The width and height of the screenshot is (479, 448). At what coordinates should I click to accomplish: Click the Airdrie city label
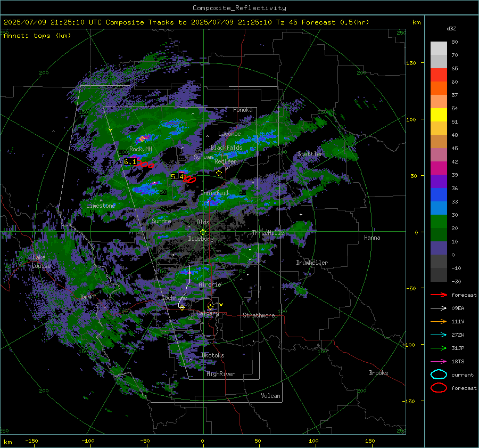click(x=210, y=284)
